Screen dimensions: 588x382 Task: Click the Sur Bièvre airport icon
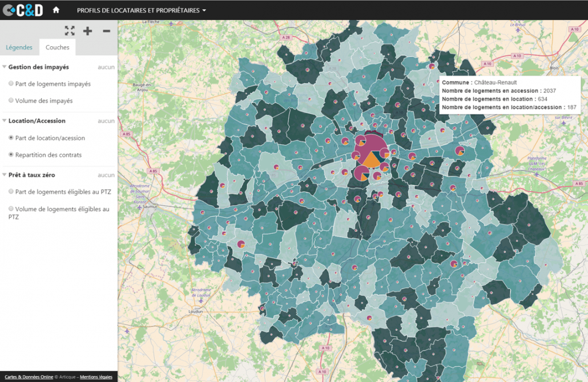pos(563,123)
